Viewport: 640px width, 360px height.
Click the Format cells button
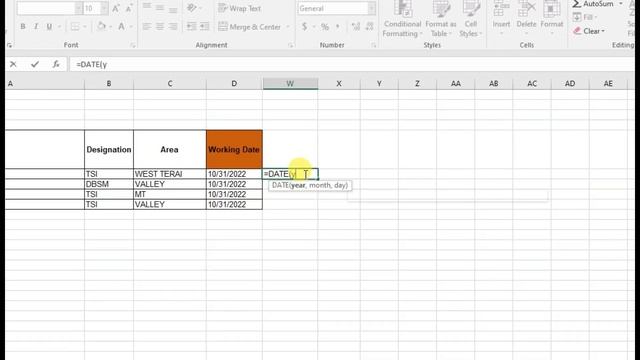[551, 19]
